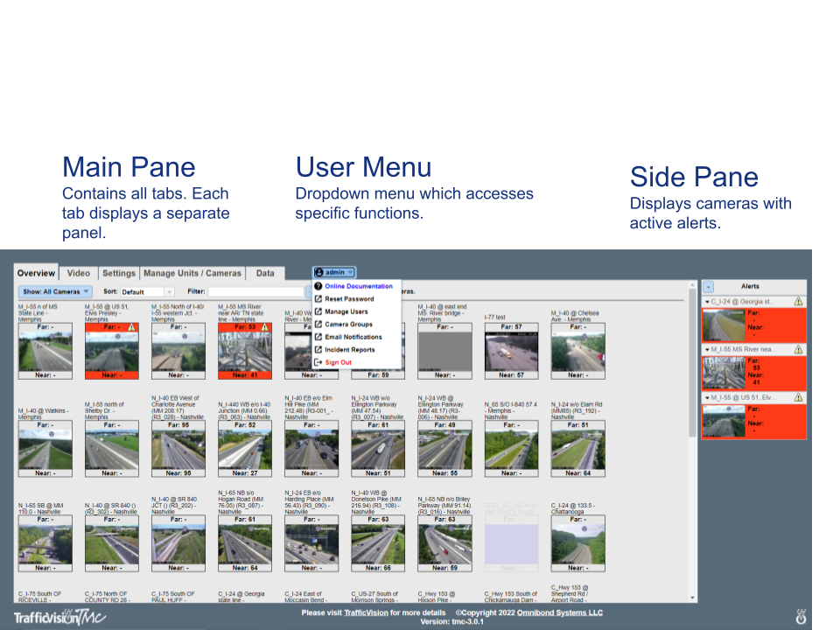Open the N_I-40 WB @ Donelson Pike camera
The image size is (840, 630).
coord(378,543)
